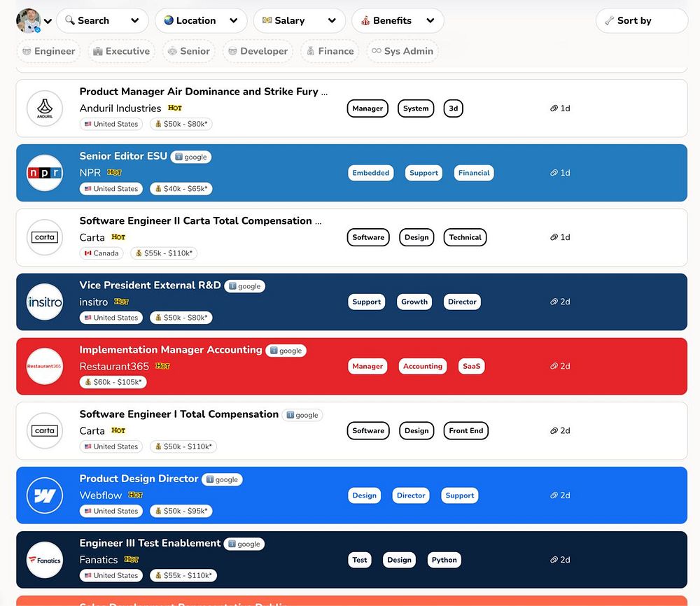Click Python tag on Fanatics row

click(x=444, y=560)
